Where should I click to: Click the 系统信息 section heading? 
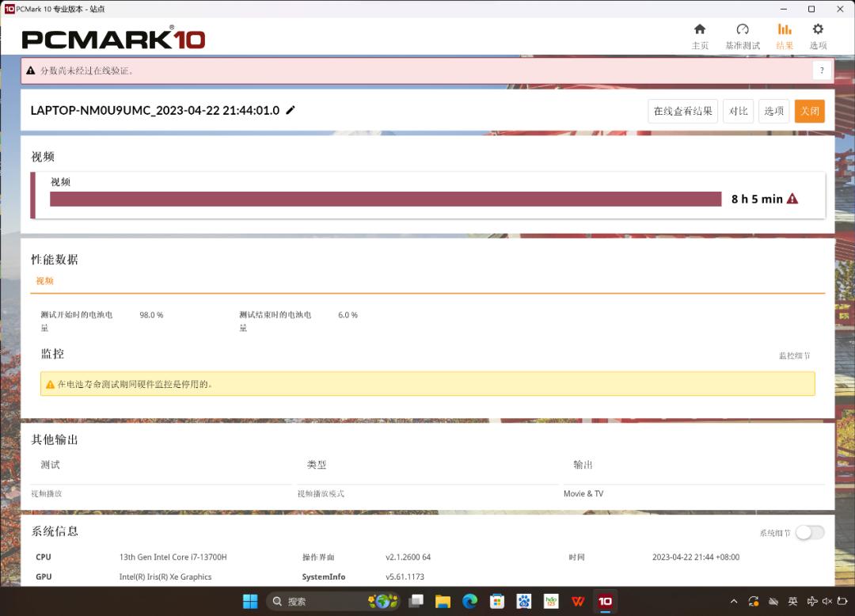click(55, 531)
